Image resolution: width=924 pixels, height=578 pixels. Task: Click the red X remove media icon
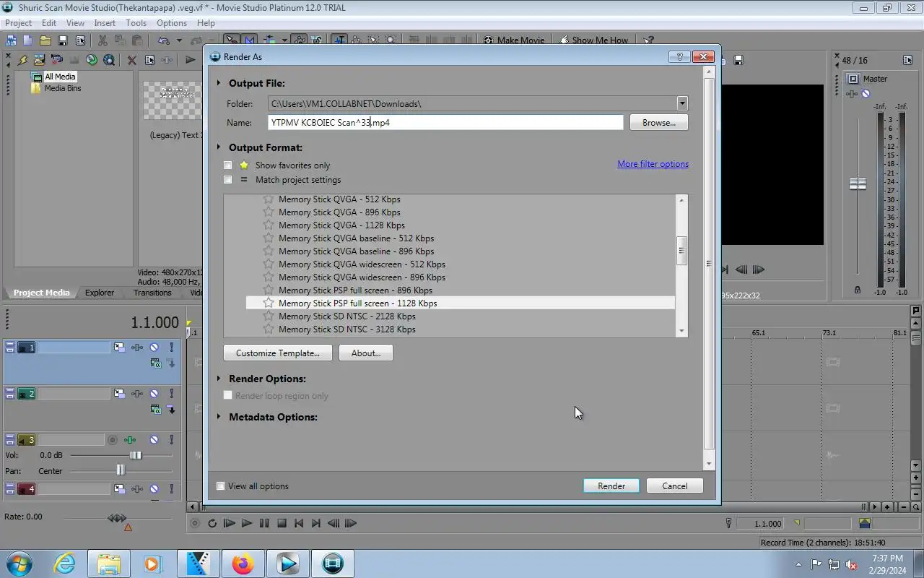[131, 60]
